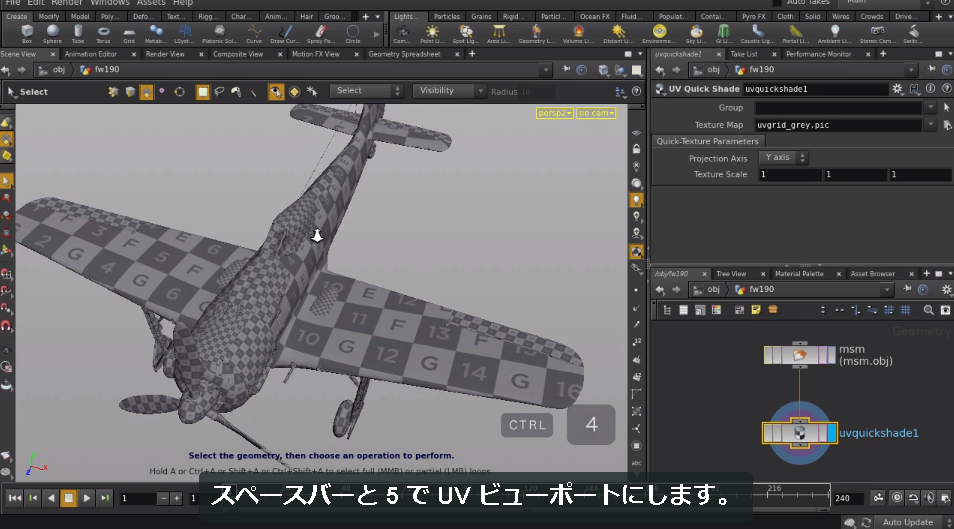954x529 pixels.
Task: Select the Torus shelf tool
Action: (x=103, y=34)
